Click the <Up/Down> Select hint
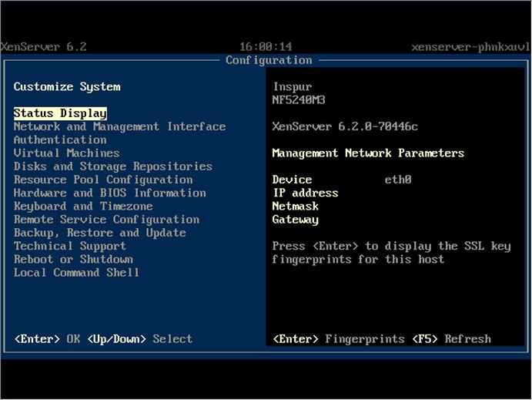 (x=139, y=339)
